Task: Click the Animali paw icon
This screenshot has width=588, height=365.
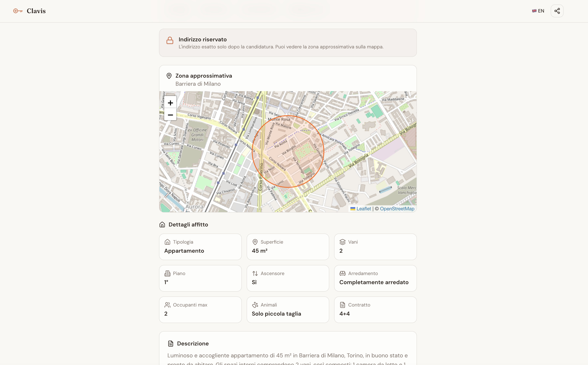Action: click(255, 305)
